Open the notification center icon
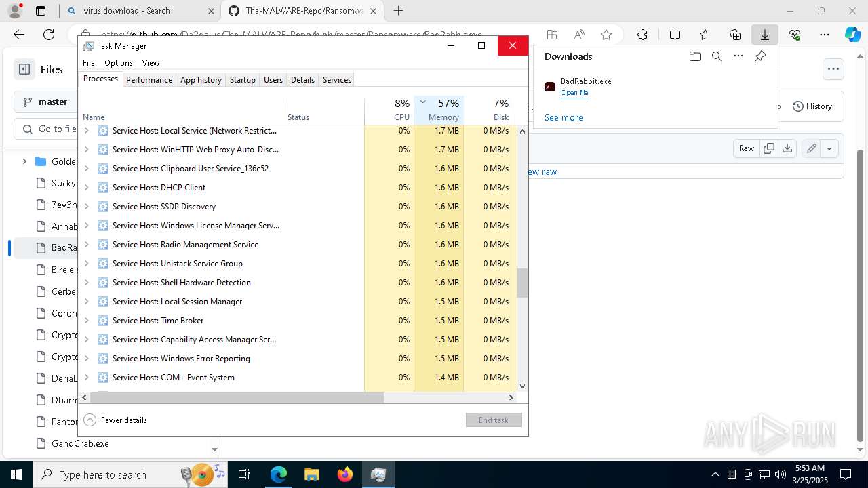 [846, 474]
